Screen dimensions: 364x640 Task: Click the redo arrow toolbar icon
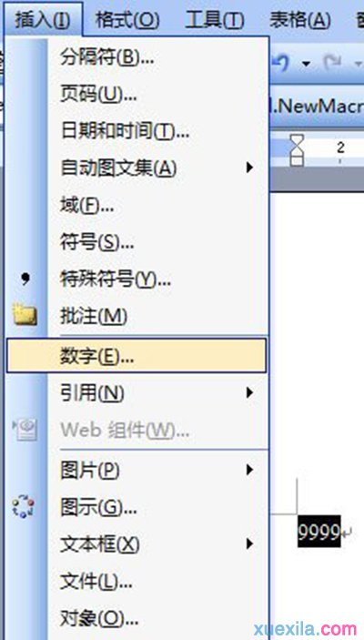click(332, 62)
